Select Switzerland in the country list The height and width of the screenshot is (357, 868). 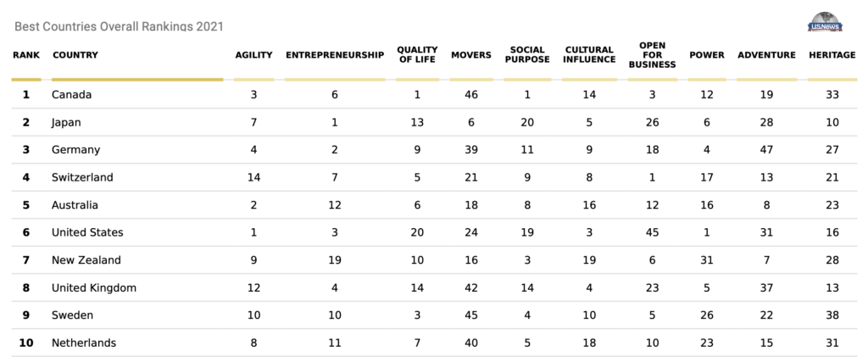pos(82,177)
